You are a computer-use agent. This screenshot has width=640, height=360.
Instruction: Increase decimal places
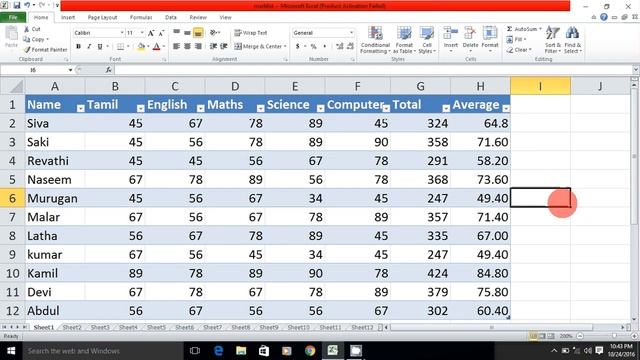click(340, 47)
